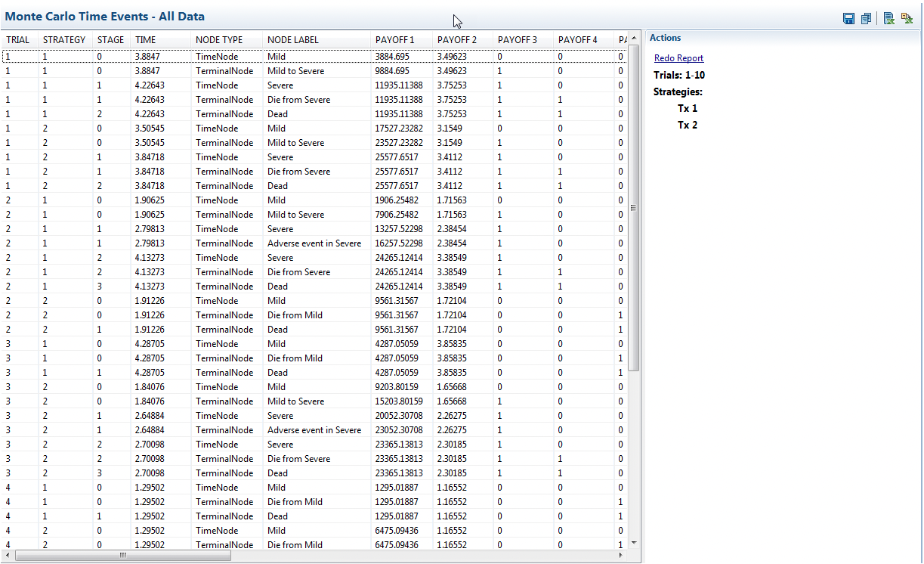The image size is (924, 564).
Task: Click the Save report floppy disk icon
Action: pyautogui.click(x=849, y=18)
